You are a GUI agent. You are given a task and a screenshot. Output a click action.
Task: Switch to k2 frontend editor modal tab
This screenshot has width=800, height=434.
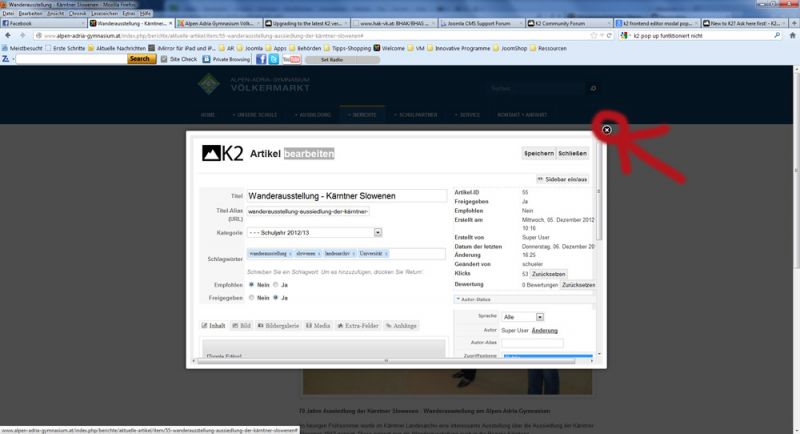coord(656,23)
